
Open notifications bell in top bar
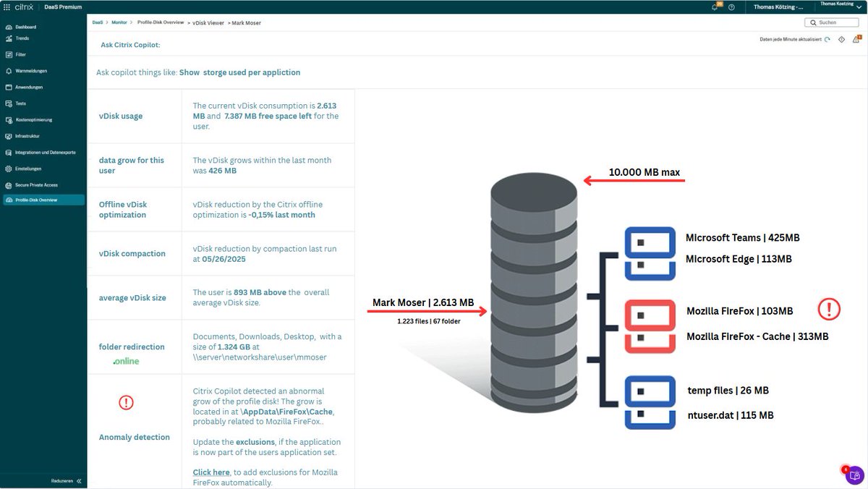coord(715,7)
